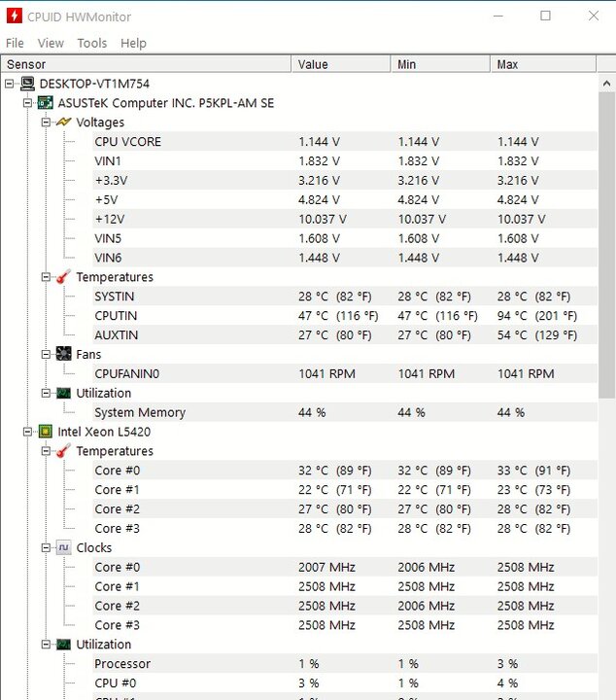The height and width of the screenshot is (700, 616).
Task: Select the CPUTIN temperature row
Action: pyautogui.click(x=344, y=316)
